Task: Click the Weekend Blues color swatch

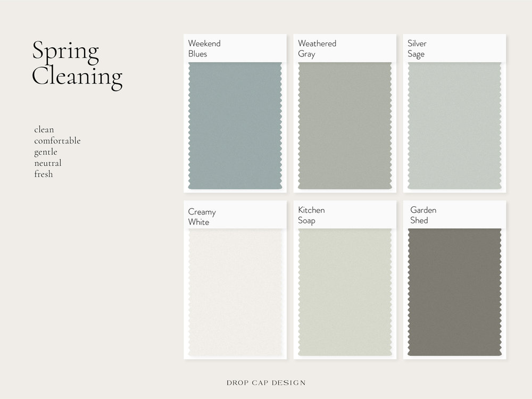Action: coord(235,126)
